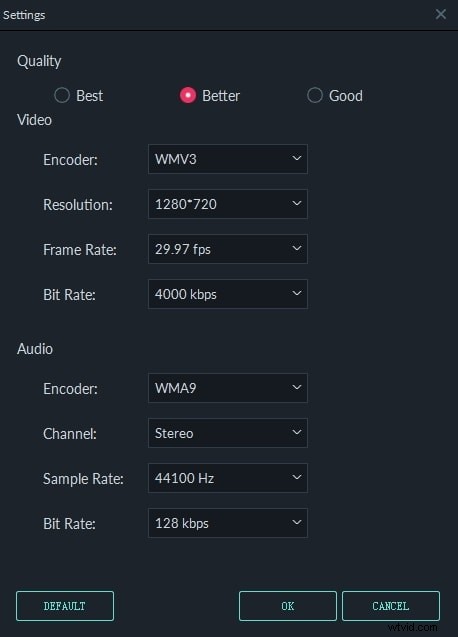Select the Better quality option
Screen dimensions: 458x637
(x=188, y=95)
